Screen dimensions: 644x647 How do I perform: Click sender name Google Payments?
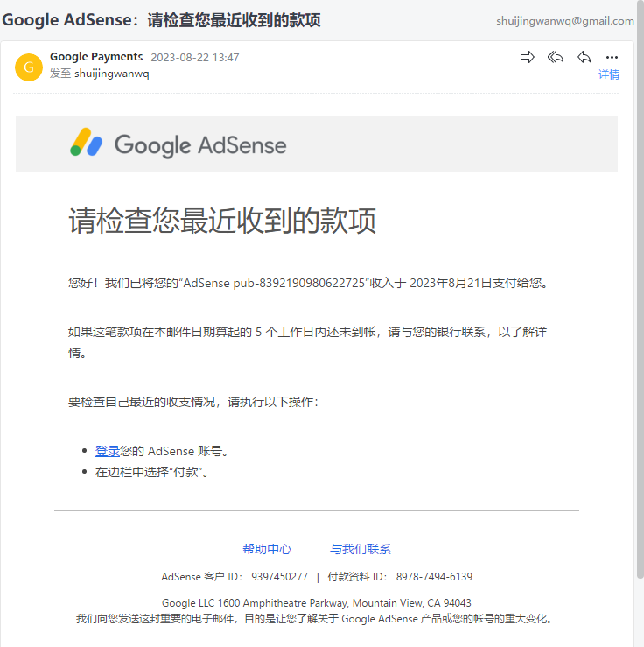click(96, 57)
